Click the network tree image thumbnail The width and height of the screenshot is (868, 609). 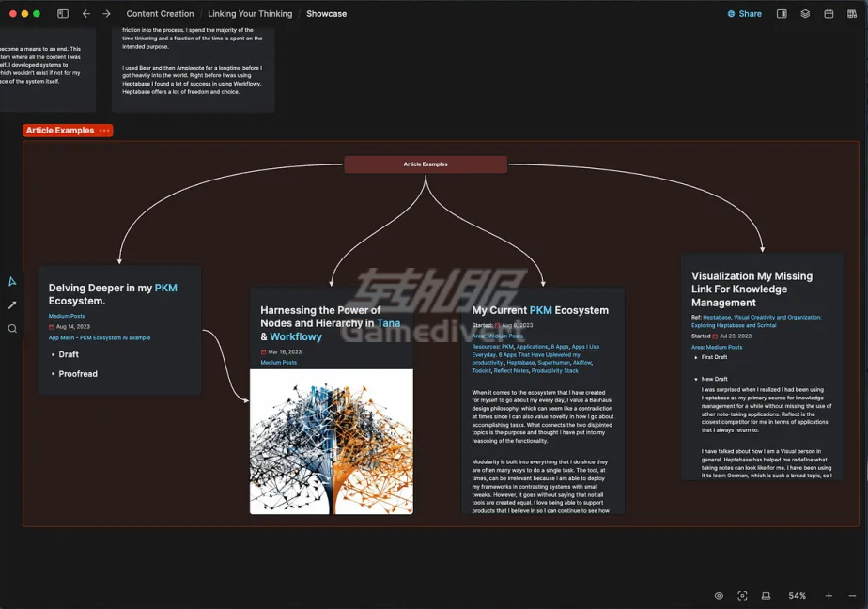[332, 442]
